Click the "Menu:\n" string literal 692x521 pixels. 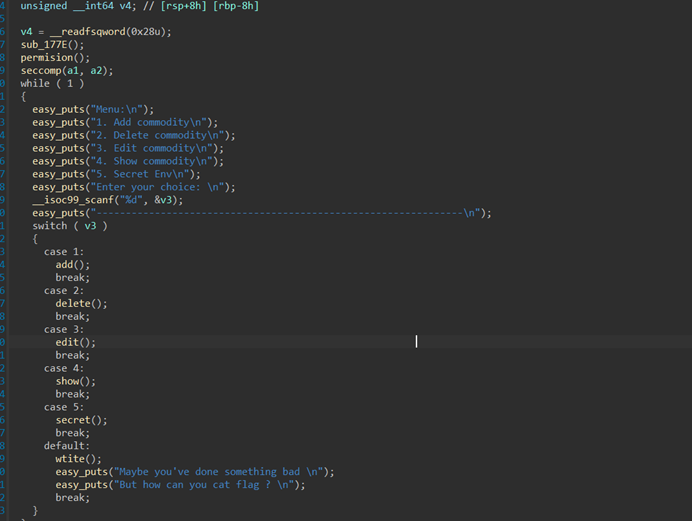tap(119, 109)
